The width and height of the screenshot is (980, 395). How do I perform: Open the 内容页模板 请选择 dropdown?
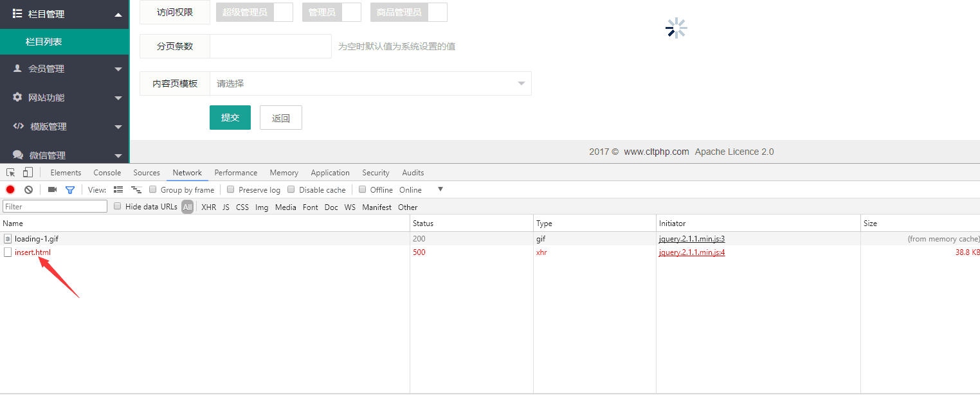(370, 83)
